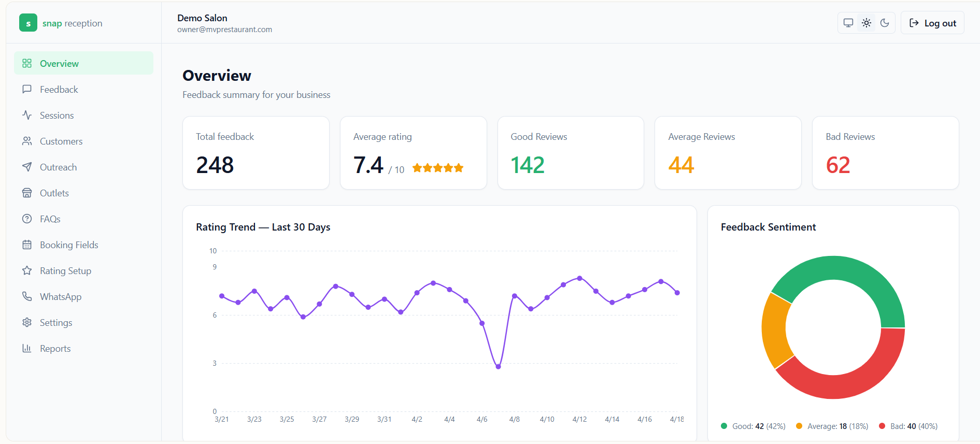The height and width of the screenshot is (444, 980).
Task: Click the 4/12 peak data point
Action: point(579,278)
